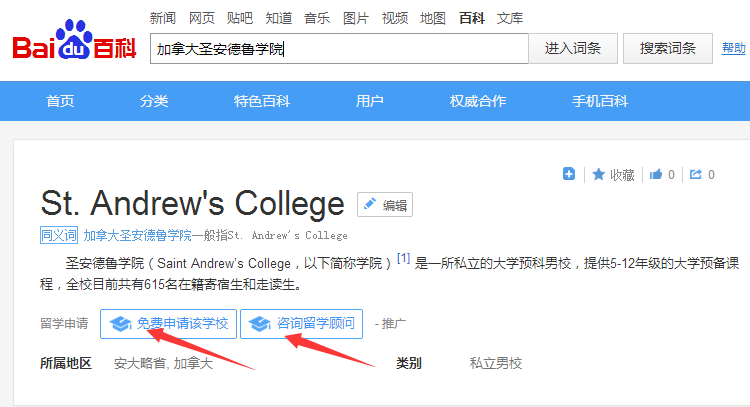The width and height of the screenshot is (750, 407).
Task: Open the 文库 top navigation link
Action: (x=510, y=18)
